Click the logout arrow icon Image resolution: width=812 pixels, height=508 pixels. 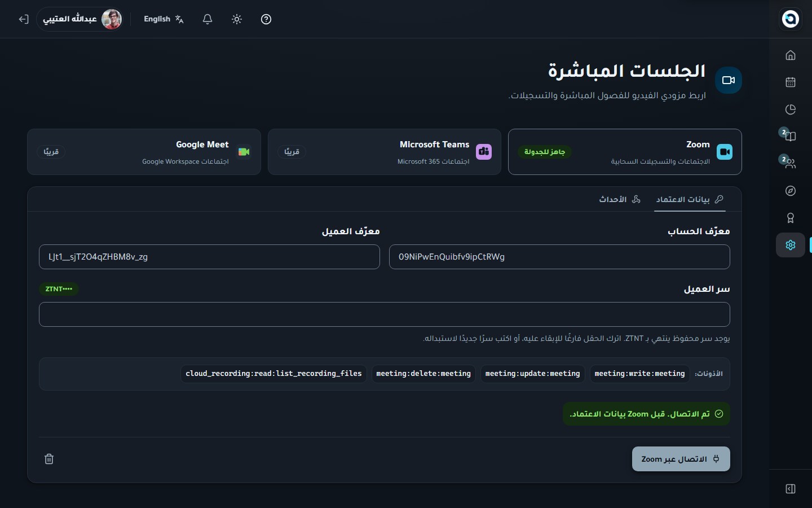[x=23, y=19]
